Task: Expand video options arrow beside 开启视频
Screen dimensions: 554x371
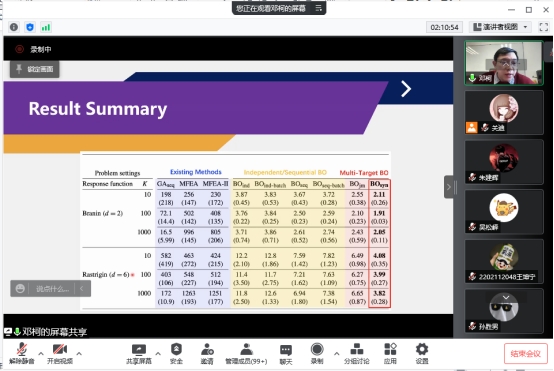Action: [x=79, y=353]
